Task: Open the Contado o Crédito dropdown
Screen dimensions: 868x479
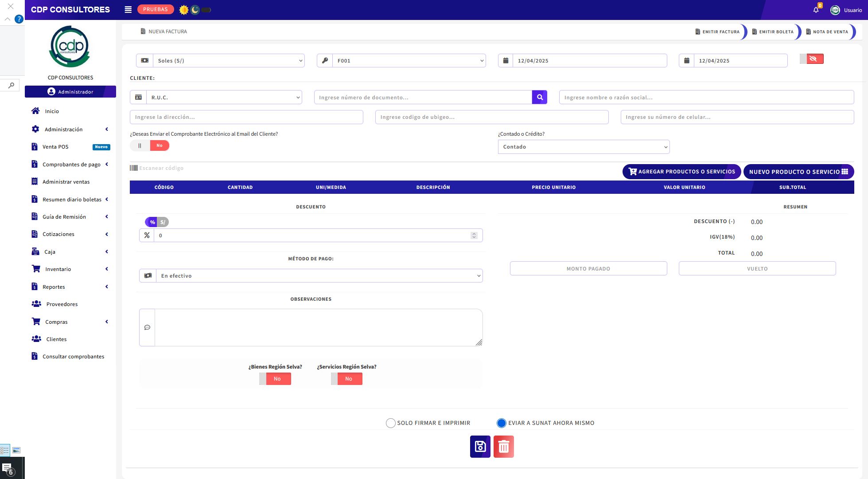Action: point(584,146)
